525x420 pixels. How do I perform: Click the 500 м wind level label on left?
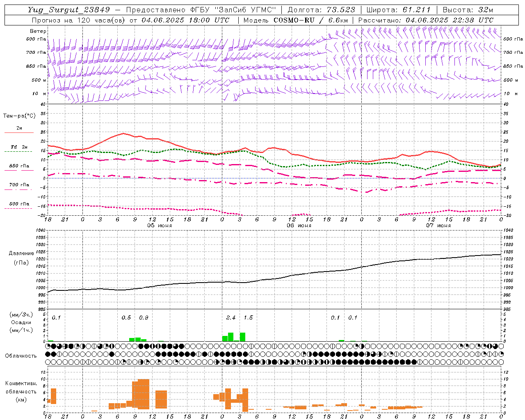point(39,80)
